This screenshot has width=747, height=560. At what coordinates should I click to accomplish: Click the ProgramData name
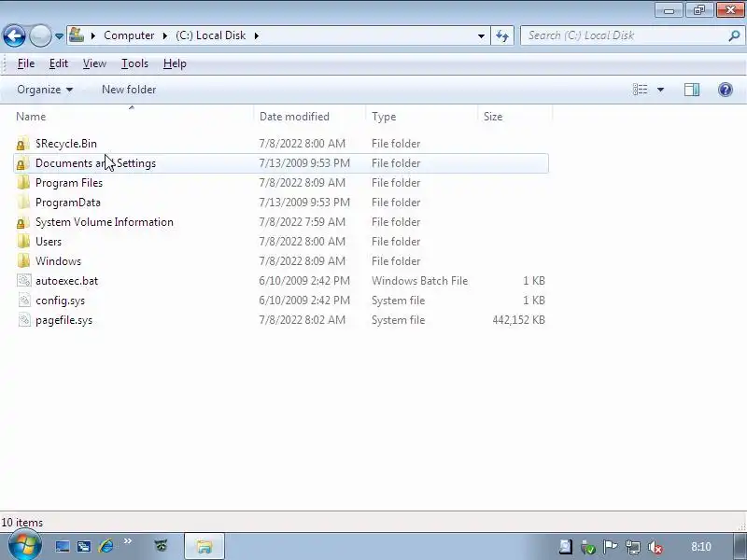[68, 203]
